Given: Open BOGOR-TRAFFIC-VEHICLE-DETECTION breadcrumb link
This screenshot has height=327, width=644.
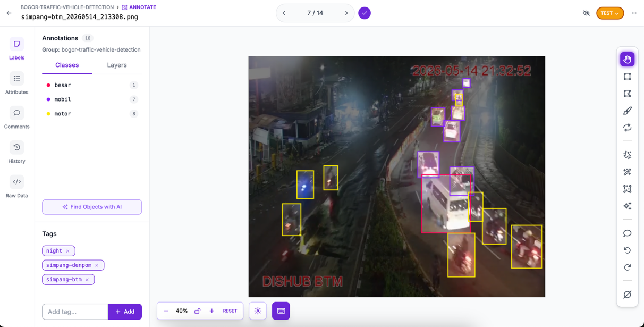Looking at the screenshot, I should click(67, 7).
